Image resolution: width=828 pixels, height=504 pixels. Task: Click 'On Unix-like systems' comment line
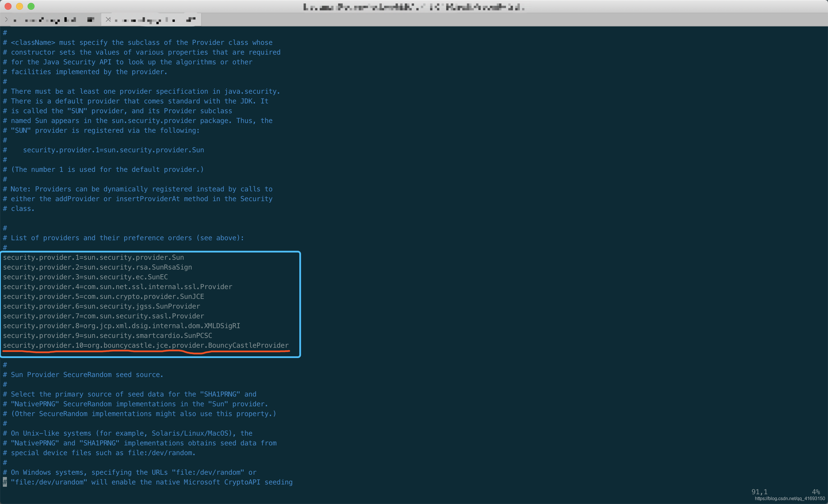128,434
